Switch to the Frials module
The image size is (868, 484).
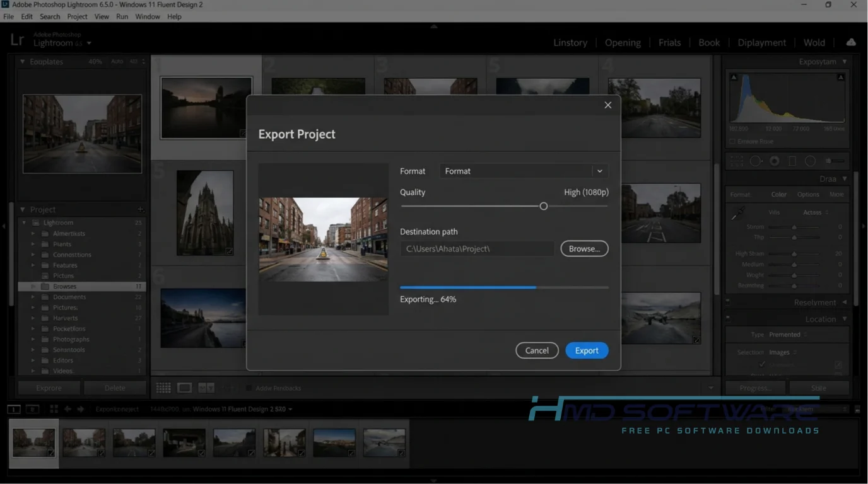point(669,42)
